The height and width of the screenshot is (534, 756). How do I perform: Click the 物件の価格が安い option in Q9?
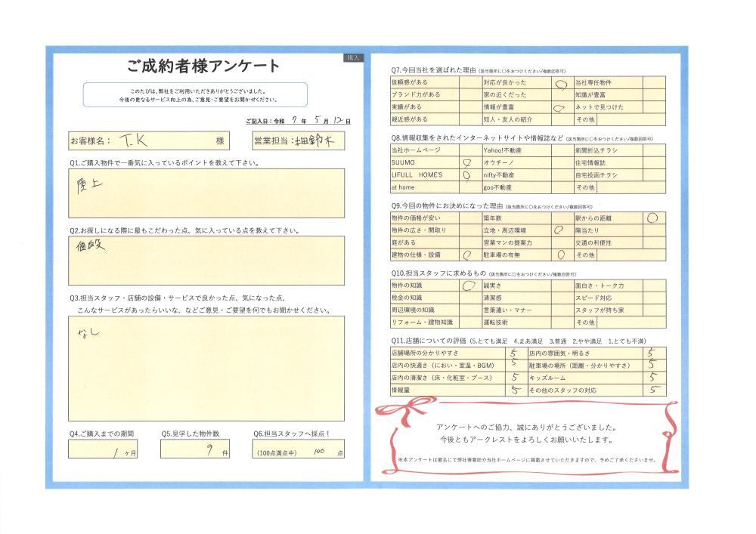[416, 218]
